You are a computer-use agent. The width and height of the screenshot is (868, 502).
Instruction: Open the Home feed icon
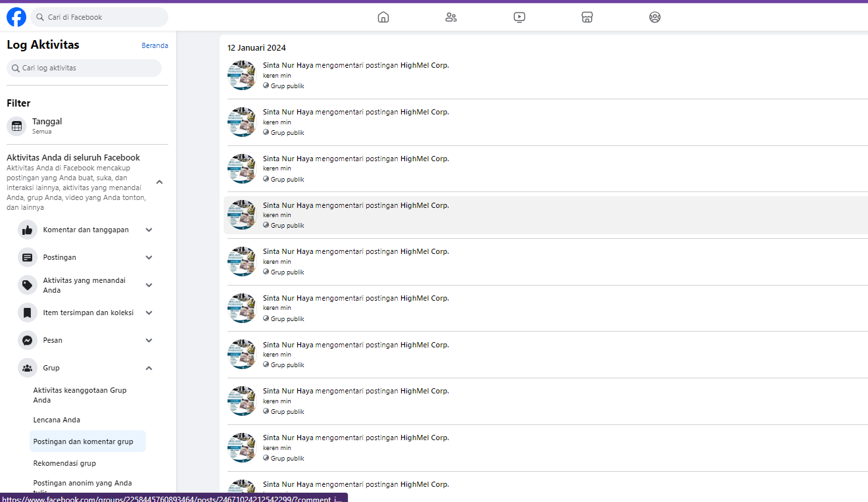coord(383,17)
